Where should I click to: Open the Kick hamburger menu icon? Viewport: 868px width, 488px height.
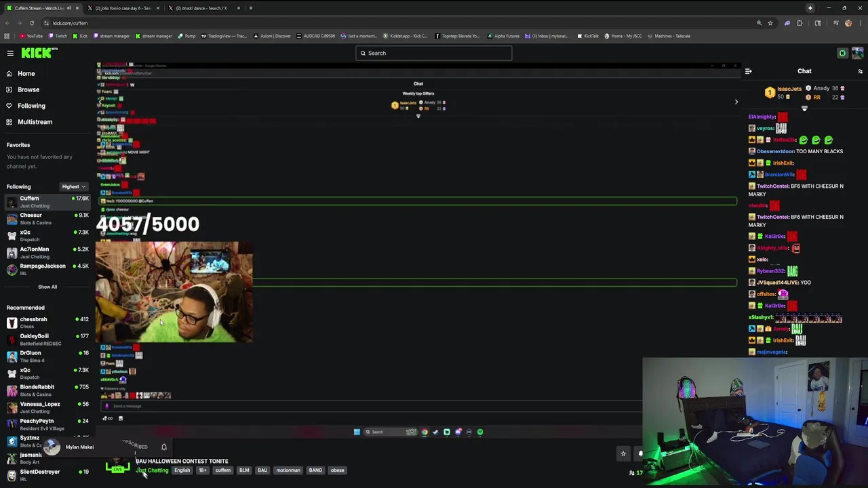point(10,53)
